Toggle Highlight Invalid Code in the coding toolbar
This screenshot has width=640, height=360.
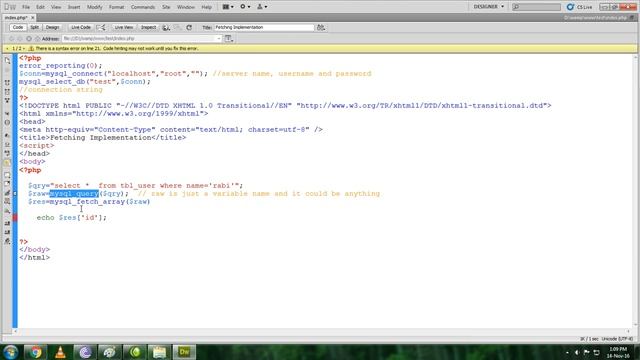(7, 144)
